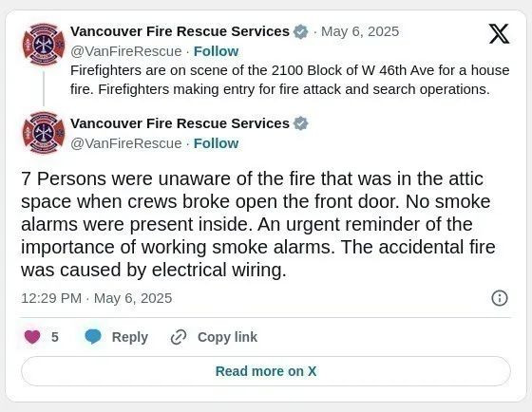532x412 pixels.
Task: Open the first Vancouver Fire Rescue avatar
Action: click(44, 45)
